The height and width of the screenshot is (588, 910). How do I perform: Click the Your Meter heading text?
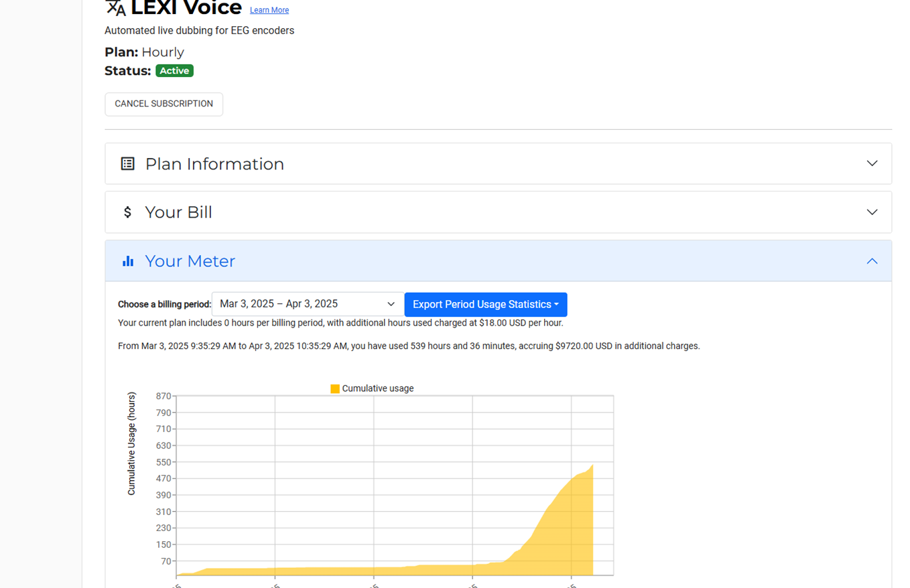point(190,261)
